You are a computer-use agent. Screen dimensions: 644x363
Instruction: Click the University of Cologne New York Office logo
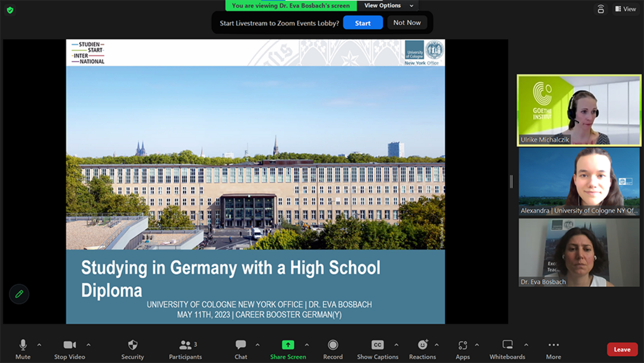pos(424,53)
